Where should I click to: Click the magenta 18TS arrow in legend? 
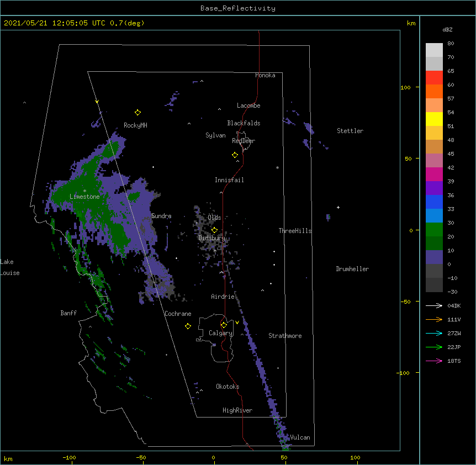[x=434, y=361]
